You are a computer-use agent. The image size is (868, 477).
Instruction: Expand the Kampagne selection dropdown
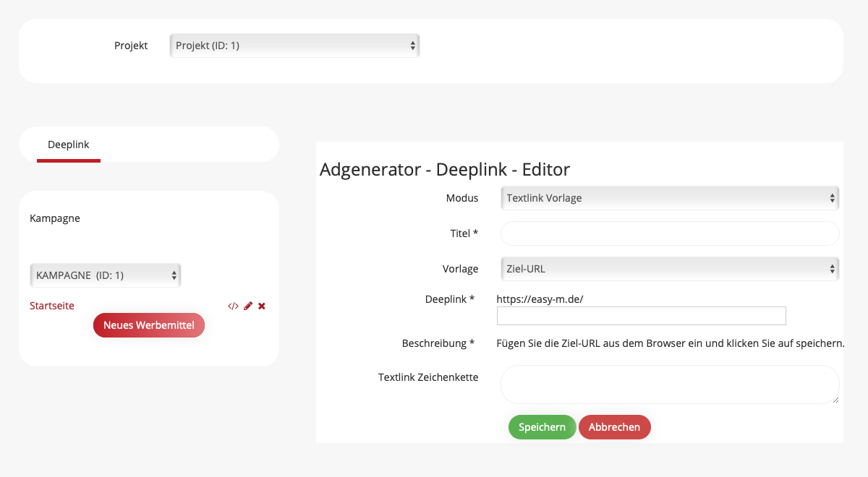pyautogui.click(x=106, y=275)
